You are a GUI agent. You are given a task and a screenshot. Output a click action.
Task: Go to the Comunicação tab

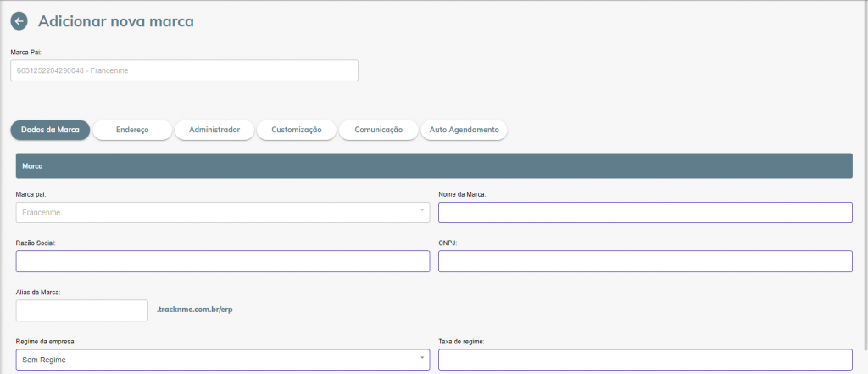[379, 130]
